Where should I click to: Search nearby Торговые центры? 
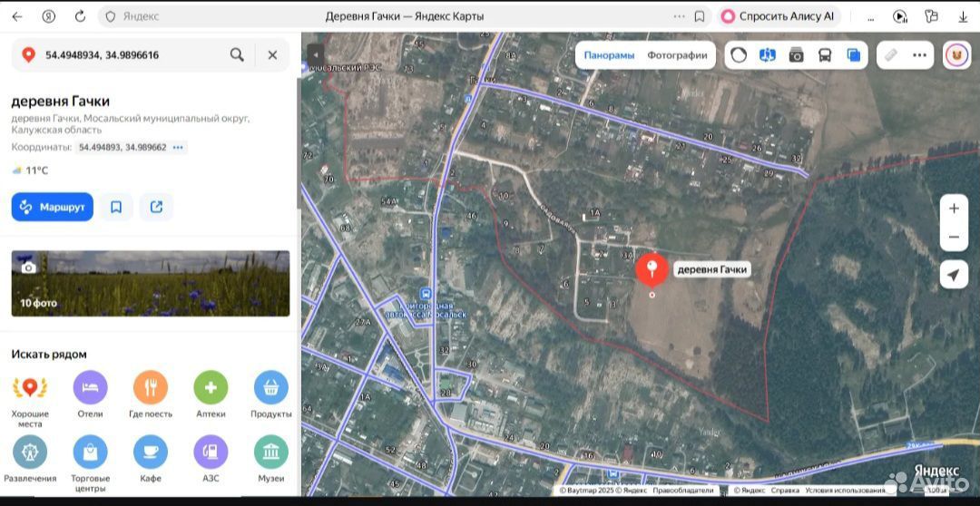90,463
